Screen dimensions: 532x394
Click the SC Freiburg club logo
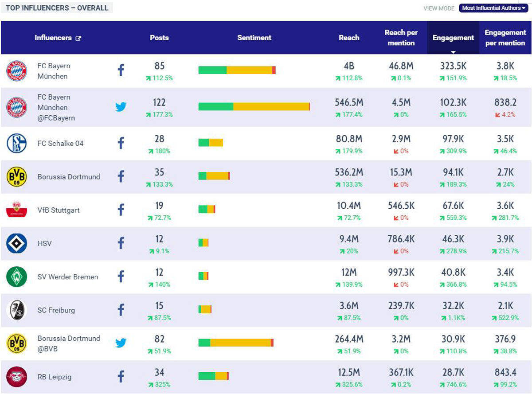click(17, 310)
